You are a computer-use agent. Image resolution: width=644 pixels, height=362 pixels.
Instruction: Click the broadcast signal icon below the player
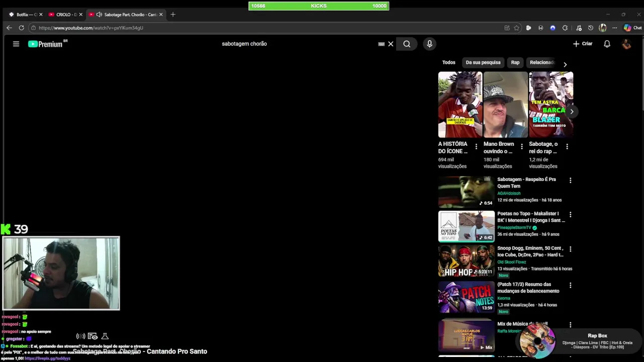(80, 336)
